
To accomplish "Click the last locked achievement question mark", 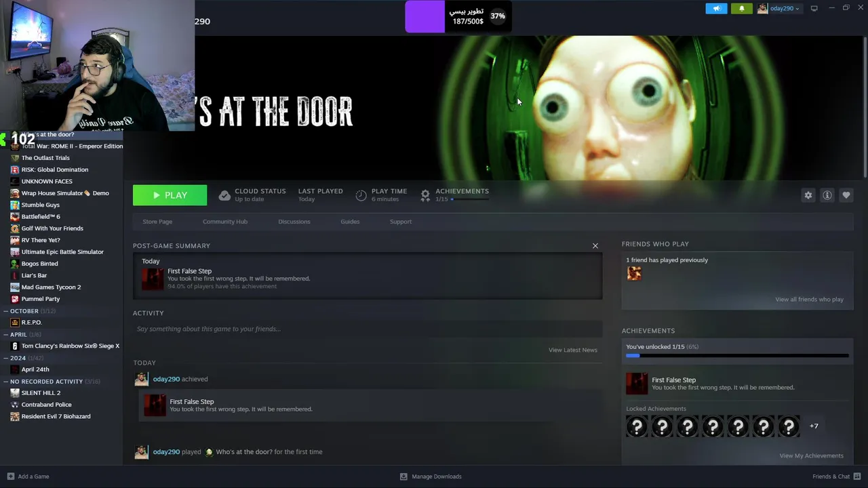I will pos(789,426).
